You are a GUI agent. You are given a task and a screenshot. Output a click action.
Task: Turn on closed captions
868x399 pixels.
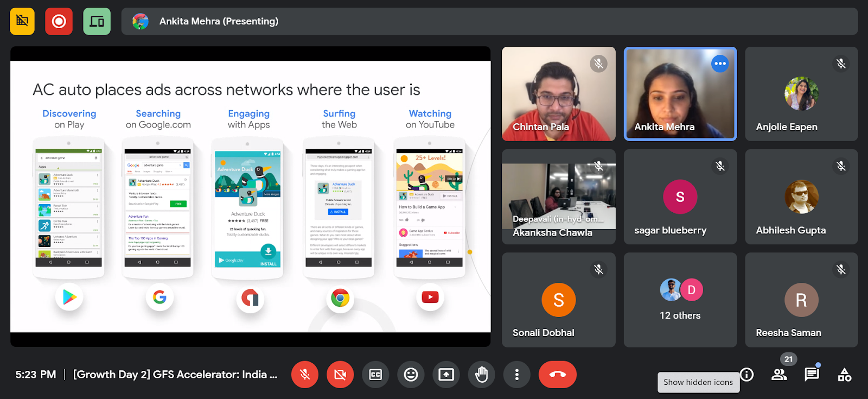(375, 375)
